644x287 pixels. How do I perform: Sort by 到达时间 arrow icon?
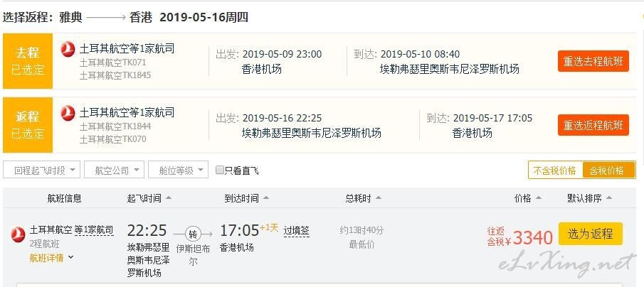point(265,198)
